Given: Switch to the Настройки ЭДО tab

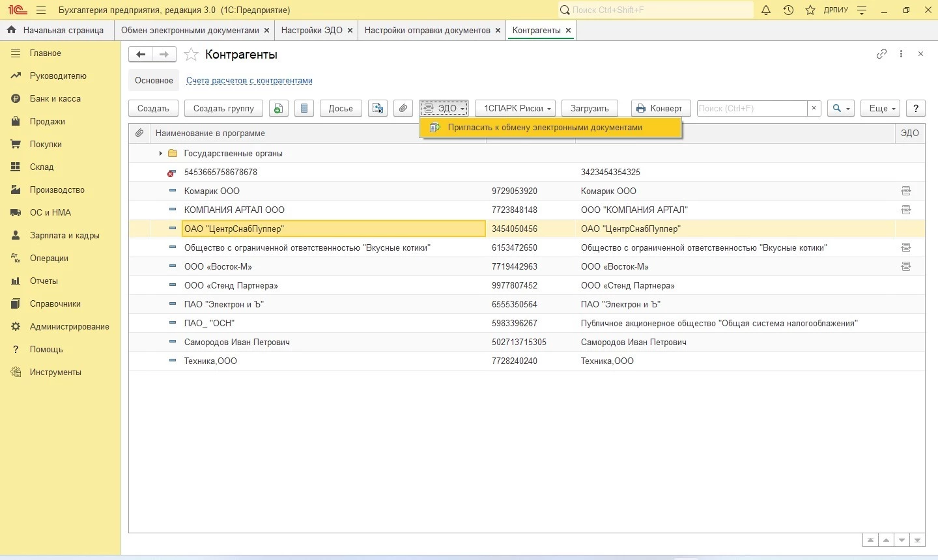Looking at the screenshot, I should [x=311, y=31].
